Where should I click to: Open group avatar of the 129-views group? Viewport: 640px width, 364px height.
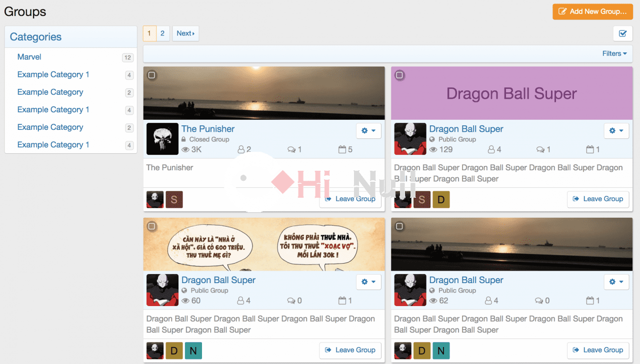410,139
